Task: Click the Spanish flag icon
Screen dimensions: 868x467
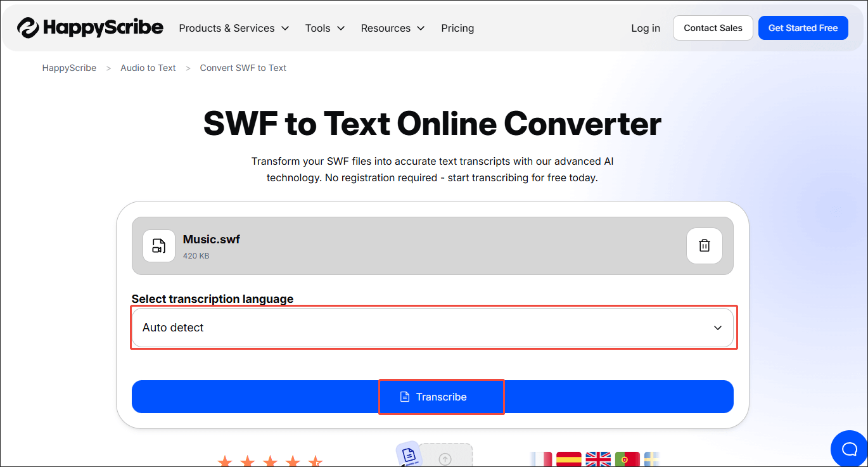Action: coord(568,458)
